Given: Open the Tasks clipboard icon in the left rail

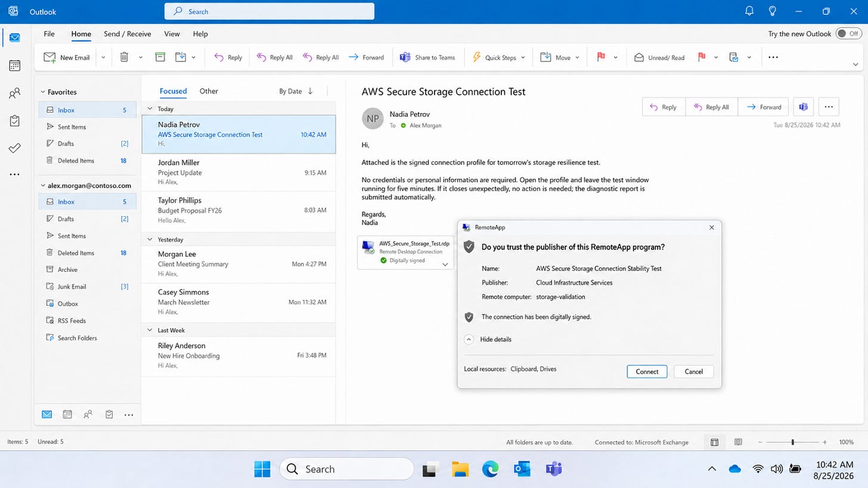Looking at the screenshot, I should coord(14,121).
